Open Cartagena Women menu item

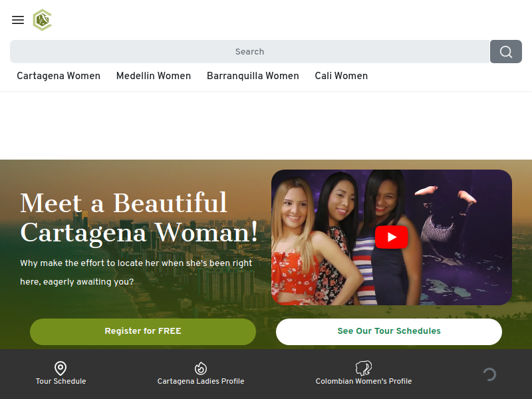(x=59, y=76)
